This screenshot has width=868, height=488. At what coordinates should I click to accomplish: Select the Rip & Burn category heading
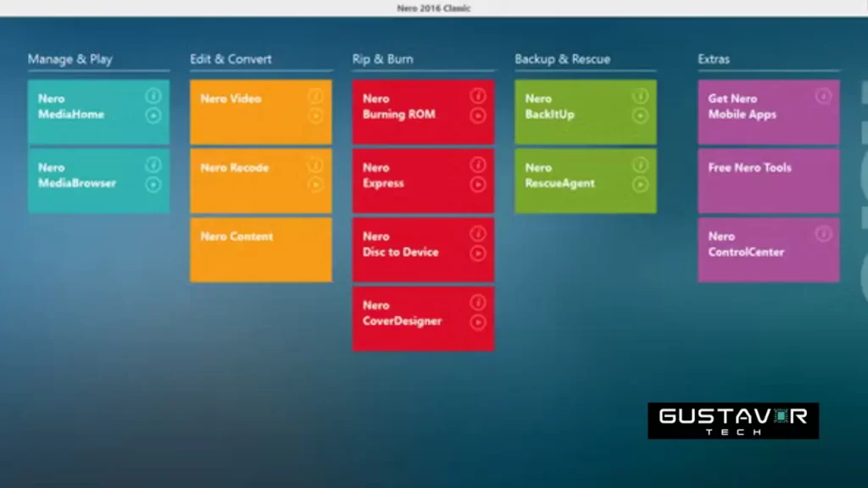(382, 59)
